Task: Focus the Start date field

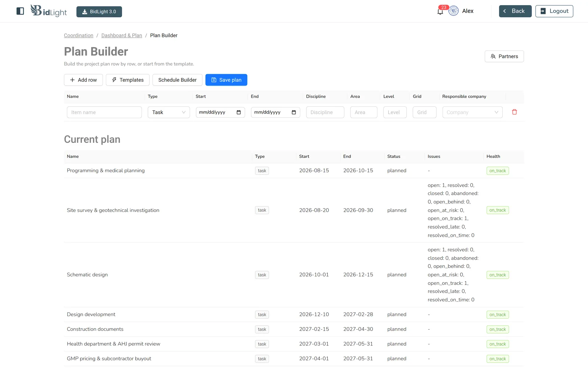Action: click(x=220, y=112)
